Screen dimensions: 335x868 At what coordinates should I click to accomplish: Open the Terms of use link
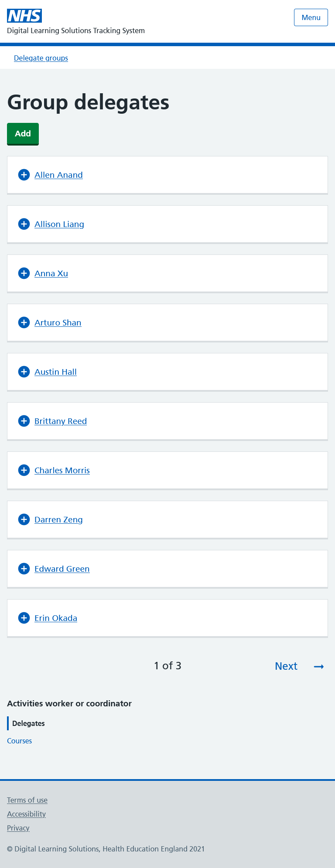pyautogui.click(x=27, y=800)
